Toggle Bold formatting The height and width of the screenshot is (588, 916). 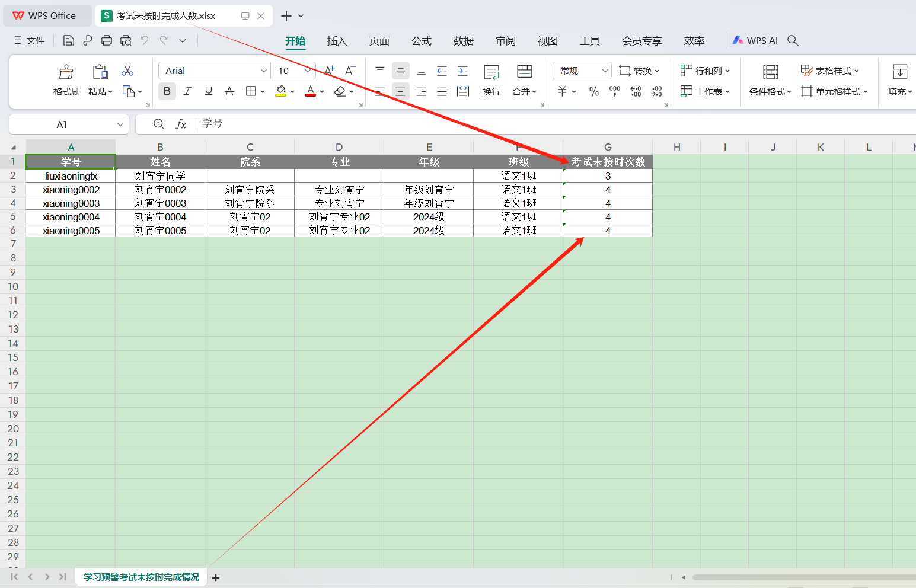point(167,91)
